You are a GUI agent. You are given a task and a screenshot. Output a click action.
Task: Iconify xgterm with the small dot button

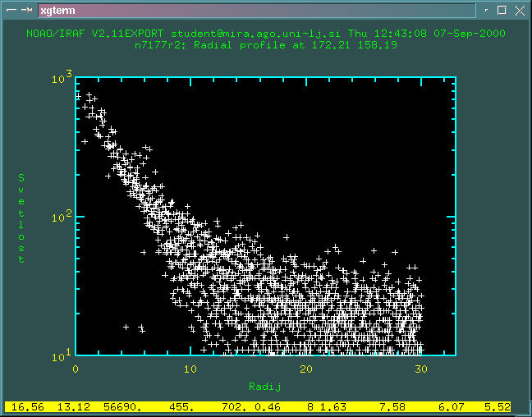click(486, 10)
